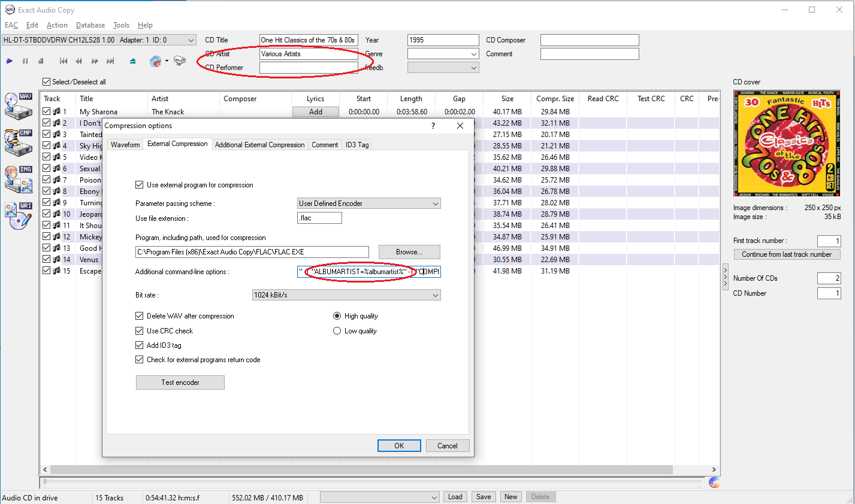Expand the Bit rate dropdown
This screenshot has height=504, width=855.
pyautogui.click(x=346, y=295)
